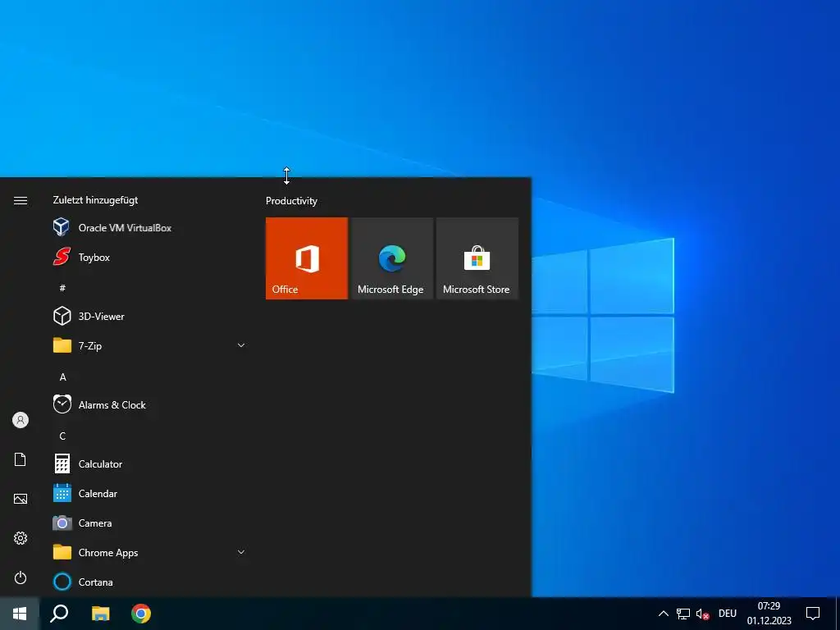Image resolution: width=840 pixels, height=630 pixels.
Task: Open the Chrome Apps folder
Action: 149,552
